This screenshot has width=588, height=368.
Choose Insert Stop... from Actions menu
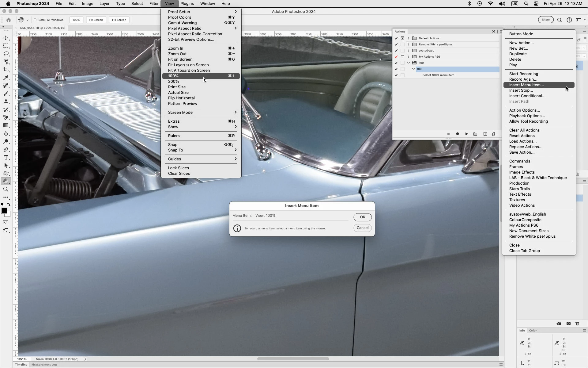click(x=521, y=90)
